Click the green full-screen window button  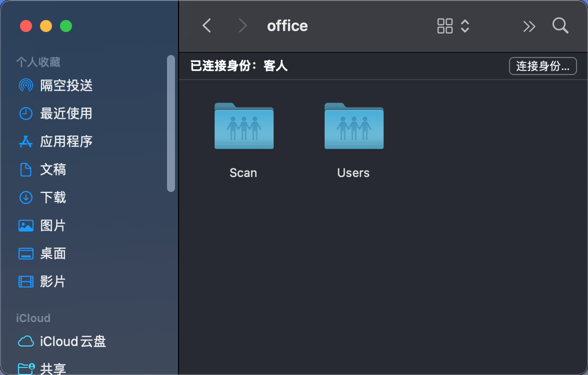pos(66,26)
